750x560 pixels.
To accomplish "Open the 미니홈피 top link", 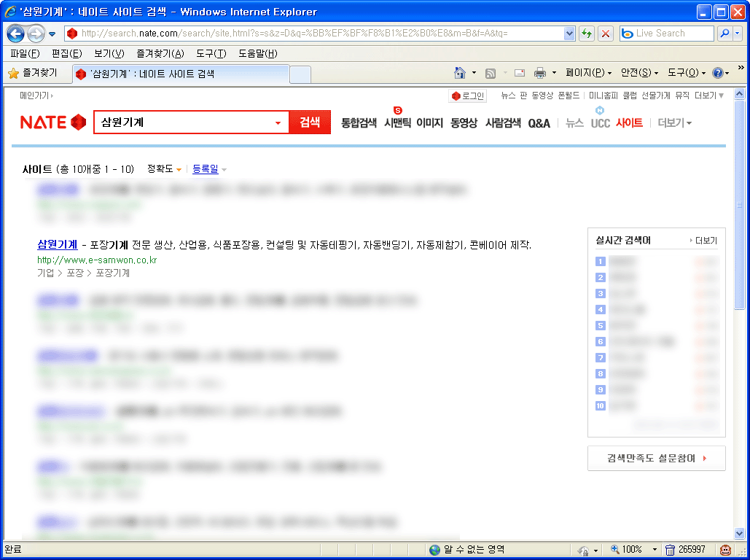I will point(603,96).
